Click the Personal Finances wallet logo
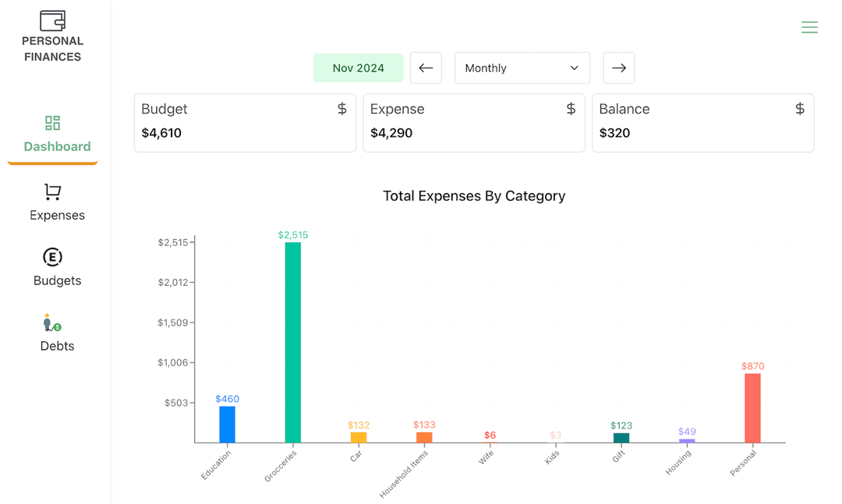This screenshot has width=842, height=504. click(x=52, y=19)
